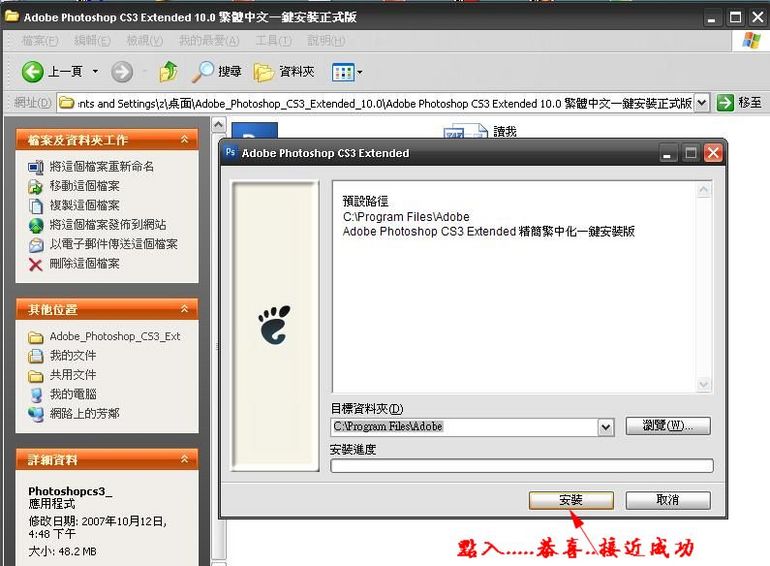Viewport: 770px width, 566px height.
Task: Click the rename file icon 將這個檔案重新命名
Action: click(35, 167)
